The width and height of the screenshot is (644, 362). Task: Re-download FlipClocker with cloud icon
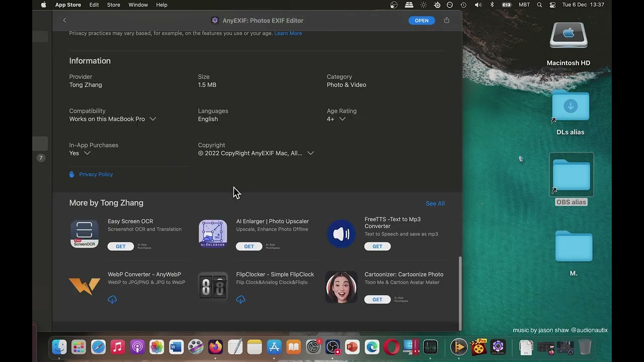[240, 299]
